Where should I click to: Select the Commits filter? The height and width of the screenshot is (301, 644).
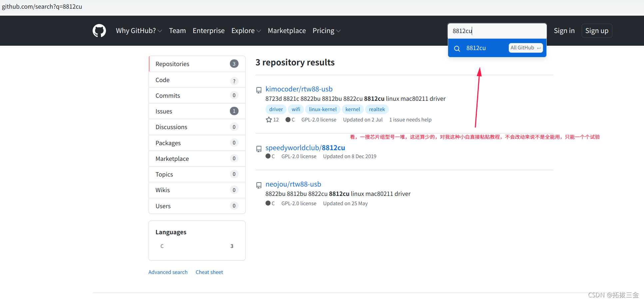(197, 95)
